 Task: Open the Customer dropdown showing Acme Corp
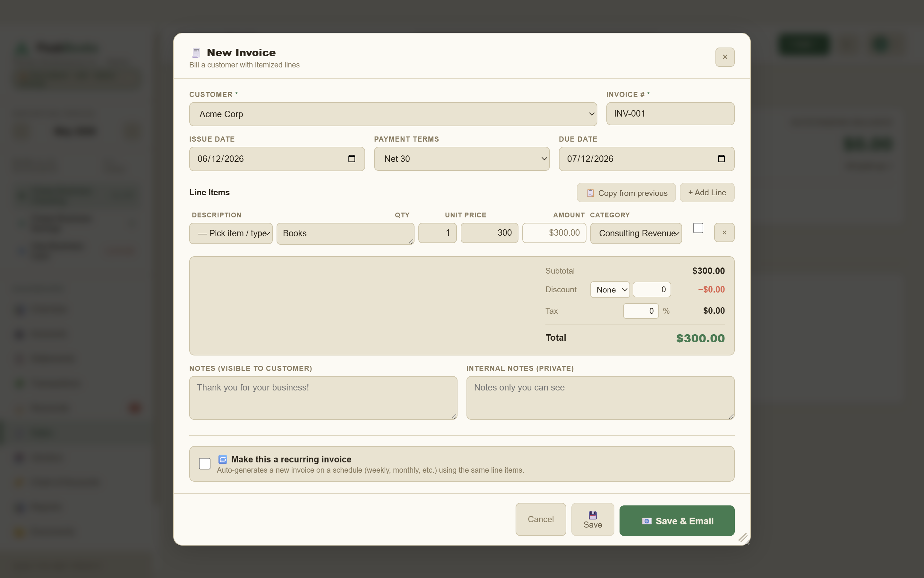tap(393, 114)
